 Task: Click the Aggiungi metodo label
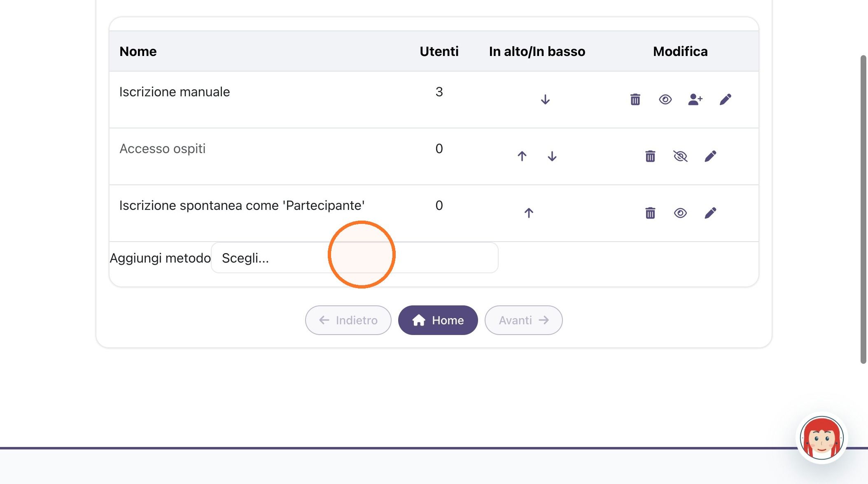pos(160,258)
